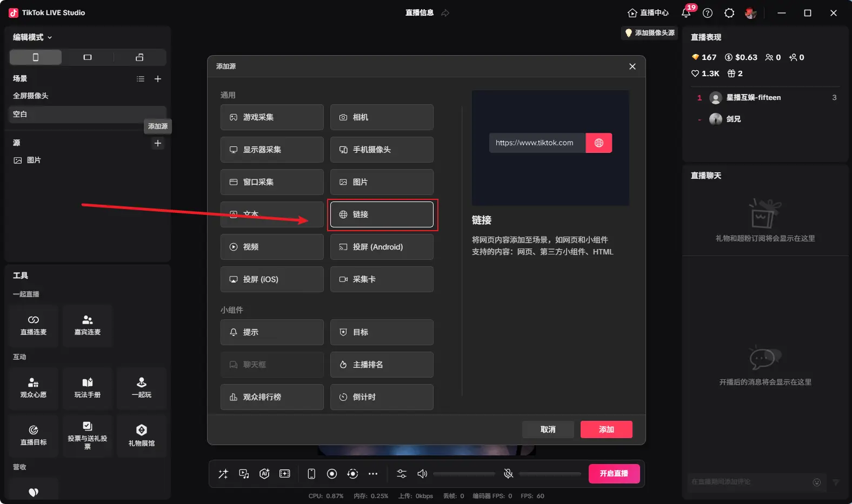Click the add source plus icon
Screen dimensions: 852x504
(x=158, y=143)
